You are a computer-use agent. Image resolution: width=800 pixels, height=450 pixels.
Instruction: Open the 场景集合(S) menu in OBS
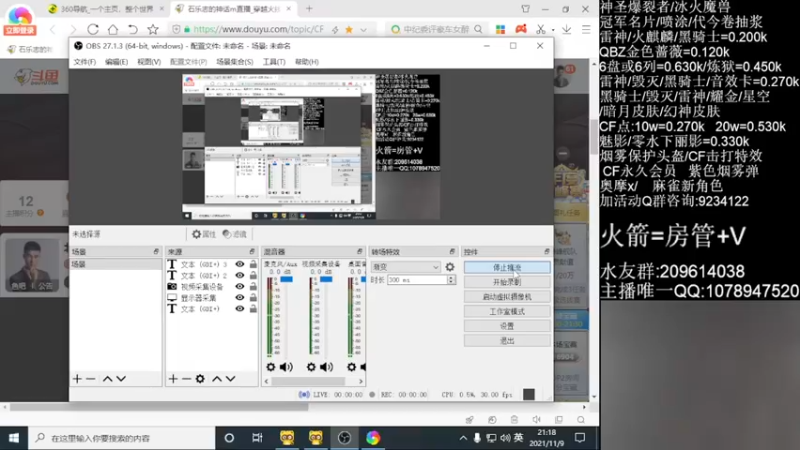point(234,62)
